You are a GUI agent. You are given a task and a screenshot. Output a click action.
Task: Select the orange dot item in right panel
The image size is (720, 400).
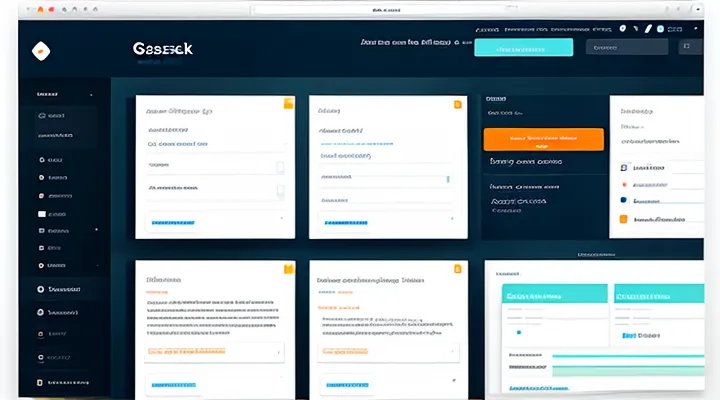pyautogui.click(x=624, y=185)
